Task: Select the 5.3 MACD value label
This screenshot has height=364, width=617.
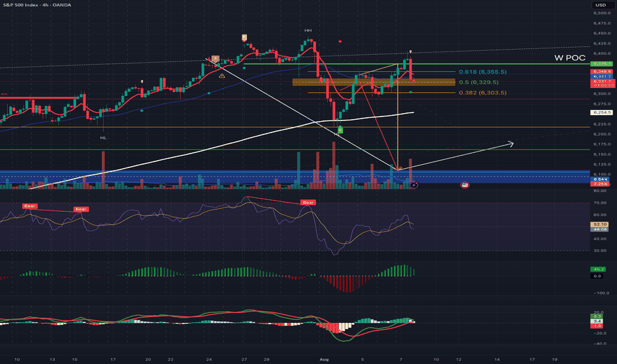Action: click(597, 316)
